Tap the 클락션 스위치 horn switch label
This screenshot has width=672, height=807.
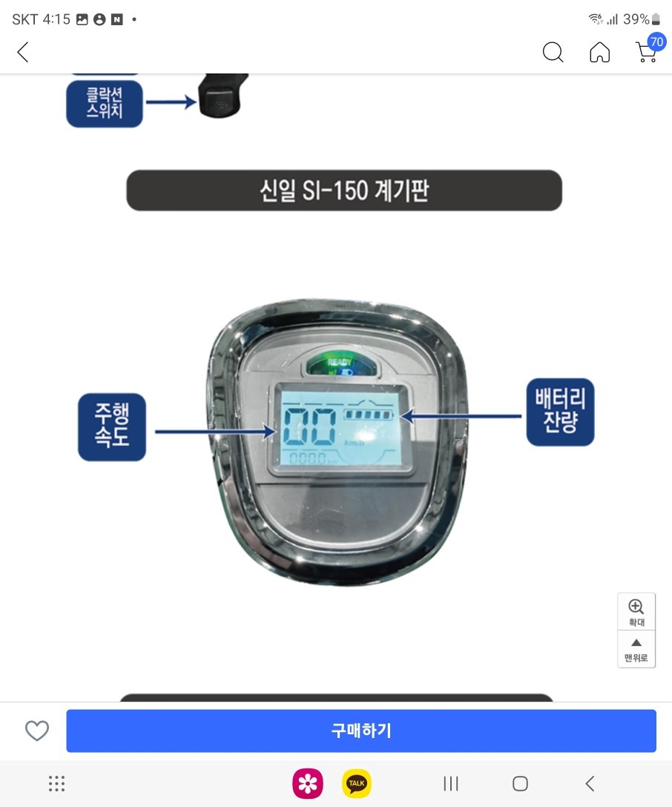[105, 103]
